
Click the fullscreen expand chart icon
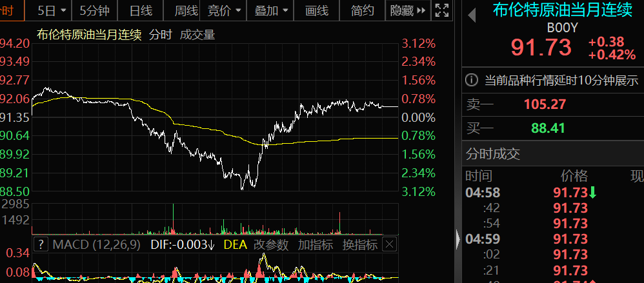[442, 10]
